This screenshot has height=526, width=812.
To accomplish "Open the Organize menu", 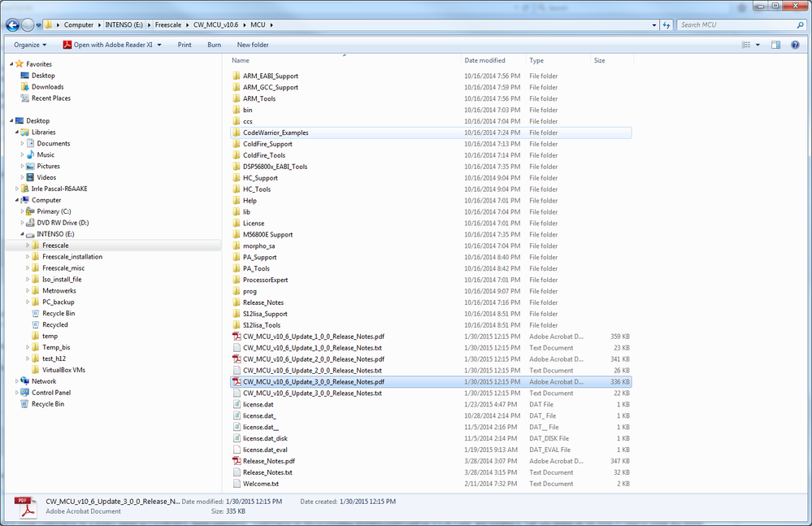I will 30,45.
